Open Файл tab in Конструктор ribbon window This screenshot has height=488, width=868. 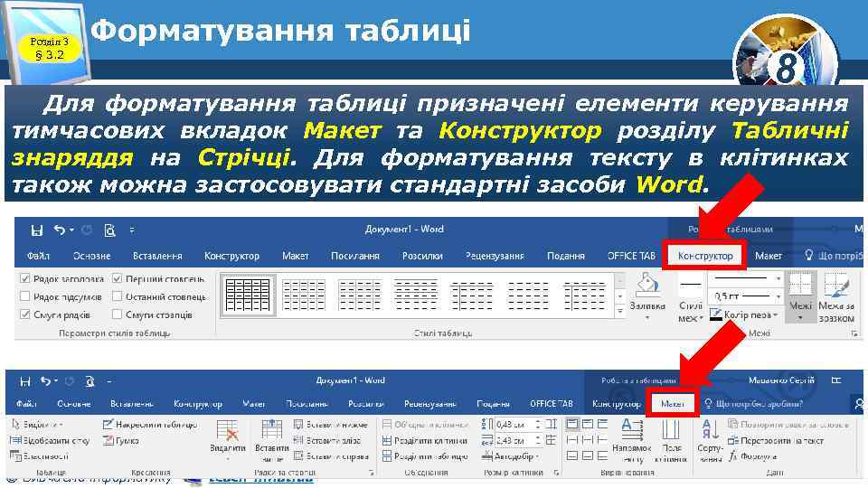click(x=38, y=256)
